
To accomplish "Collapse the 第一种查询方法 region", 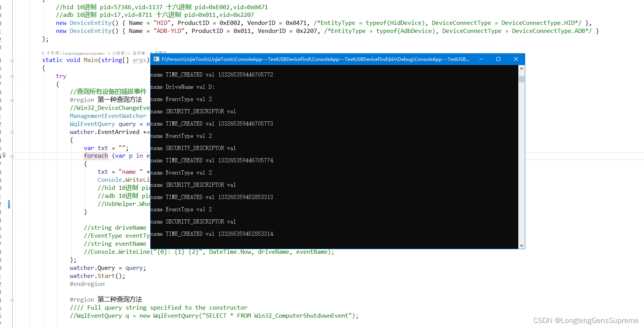I will coord(12,100).
